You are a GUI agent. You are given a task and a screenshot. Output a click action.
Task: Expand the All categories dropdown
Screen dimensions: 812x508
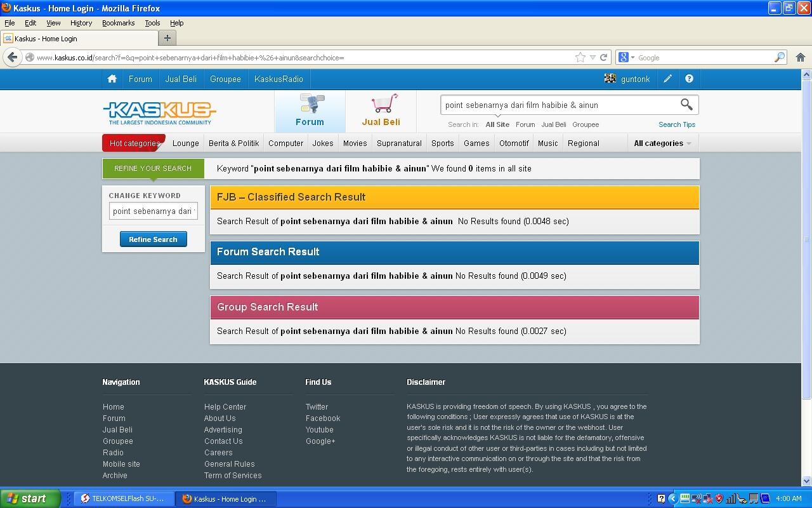pos(662,143)
